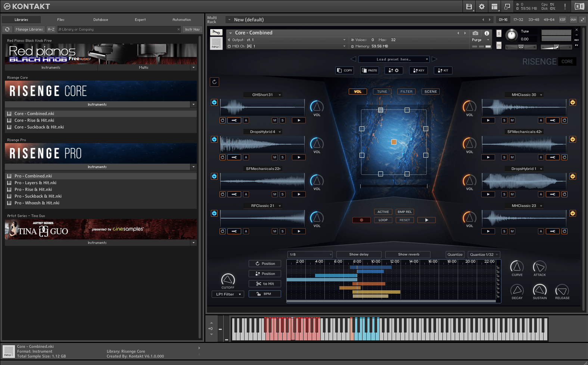This screenshot has width=588, height=365.
Task: Select the TUNE tab
Action: [382, 92]
